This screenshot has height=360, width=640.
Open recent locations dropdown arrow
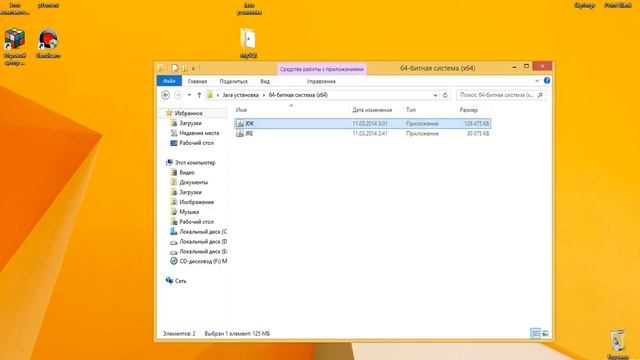click(189, 95)
